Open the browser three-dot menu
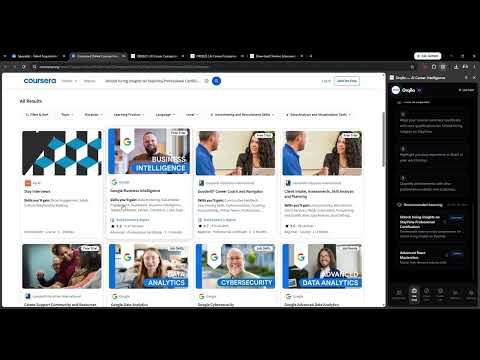This screenshot has width=480, height=360. (x=474, y=67)
